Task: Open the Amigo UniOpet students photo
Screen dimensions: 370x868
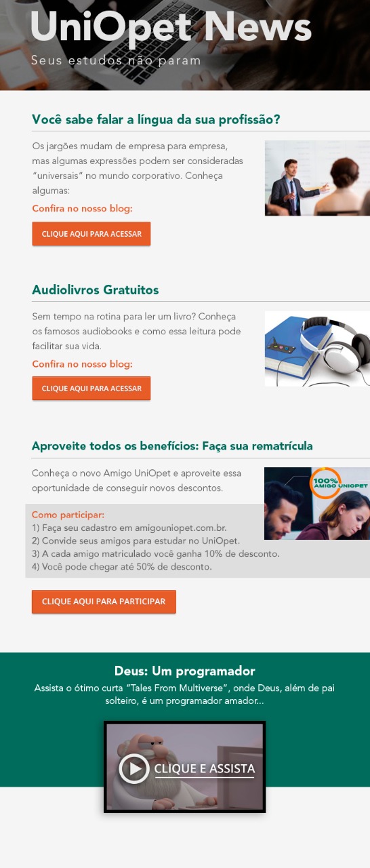Action: click(317, 503)
